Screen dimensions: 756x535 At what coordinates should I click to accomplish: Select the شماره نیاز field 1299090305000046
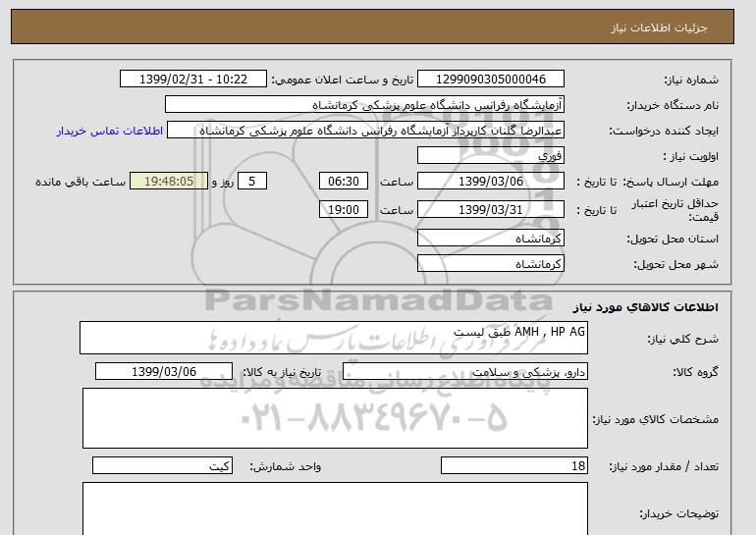click(490, 80)
